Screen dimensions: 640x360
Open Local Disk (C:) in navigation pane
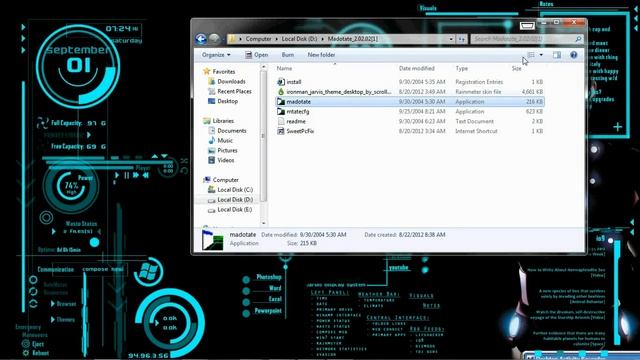click(235, 190)
